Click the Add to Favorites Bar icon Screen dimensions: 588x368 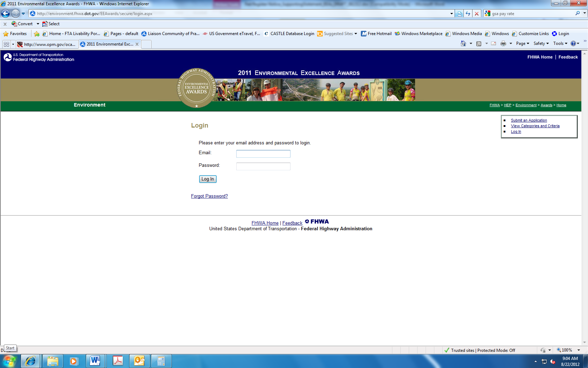pyautogui.click(x=37, y=34)
